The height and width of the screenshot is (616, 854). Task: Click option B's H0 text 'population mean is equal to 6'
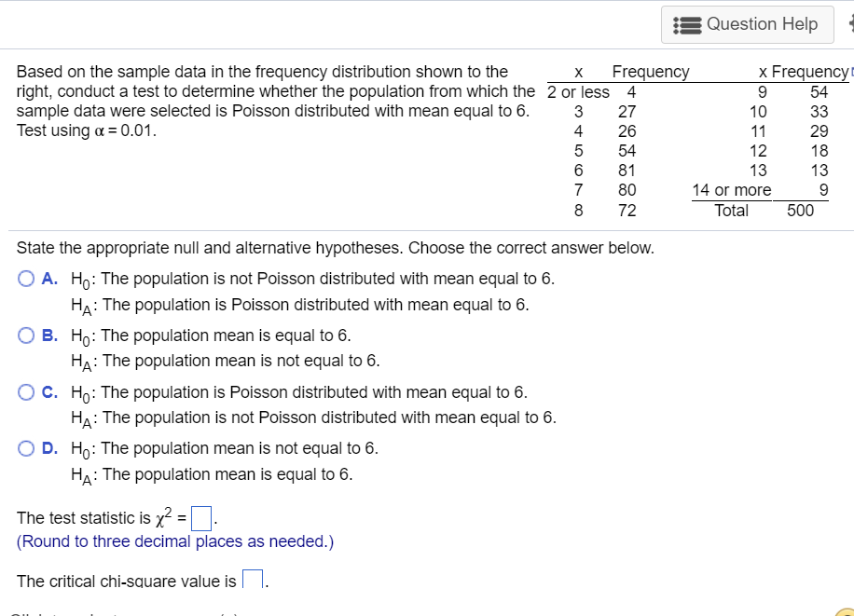tap(225, 335)
